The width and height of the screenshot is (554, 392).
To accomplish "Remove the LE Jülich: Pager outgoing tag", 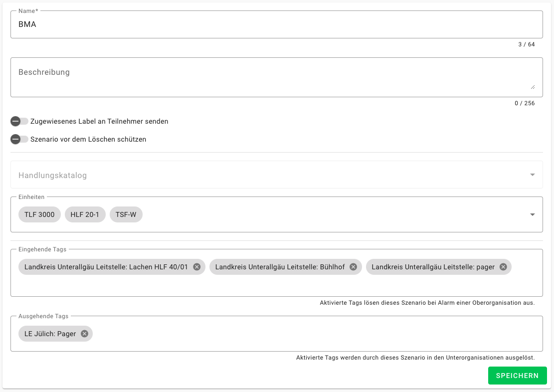I will (84, 334).
